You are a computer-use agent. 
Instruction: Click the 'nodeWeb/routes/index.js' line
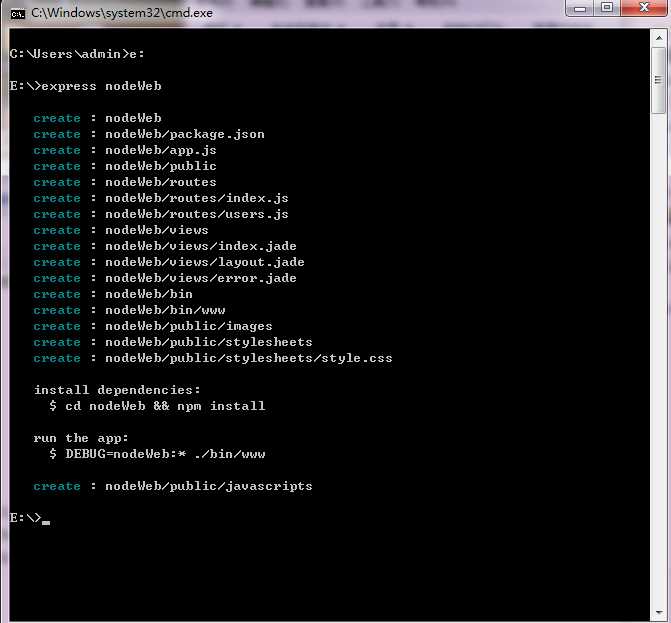(161, 198)
